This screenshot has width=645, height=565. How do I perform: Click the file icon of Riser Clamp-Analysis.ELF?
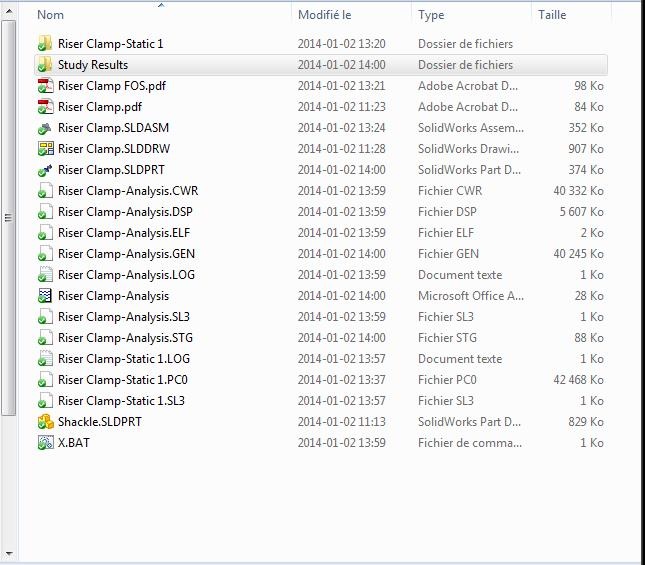pyautogui.click(x=45, y=233)
